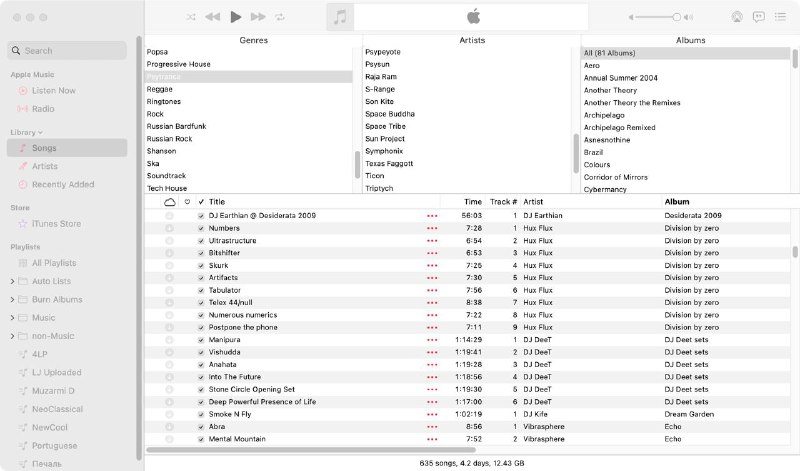Adjust the volume slider

point(658,17)
